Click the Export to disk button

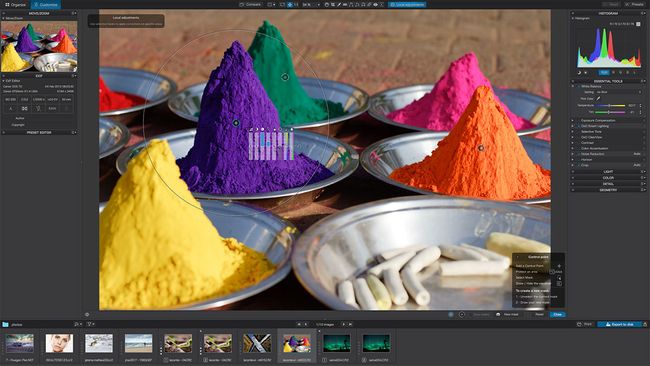click(620, 324)
